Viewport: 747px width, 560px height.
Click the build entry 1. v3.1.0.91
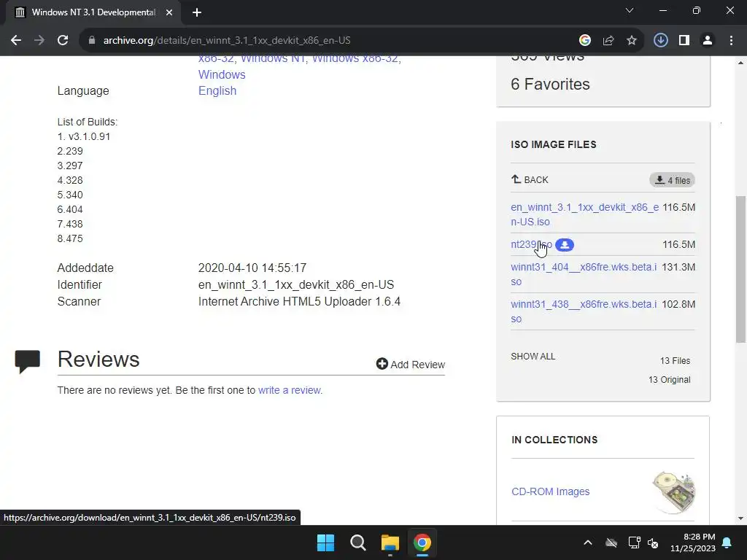pyautogui.click(x=84, y=136)
